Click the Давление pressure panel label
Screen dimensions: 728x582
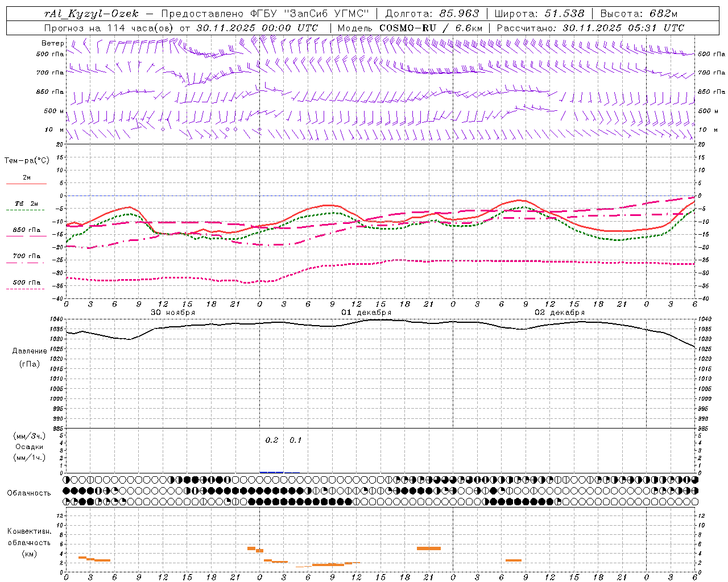(30, 351)
